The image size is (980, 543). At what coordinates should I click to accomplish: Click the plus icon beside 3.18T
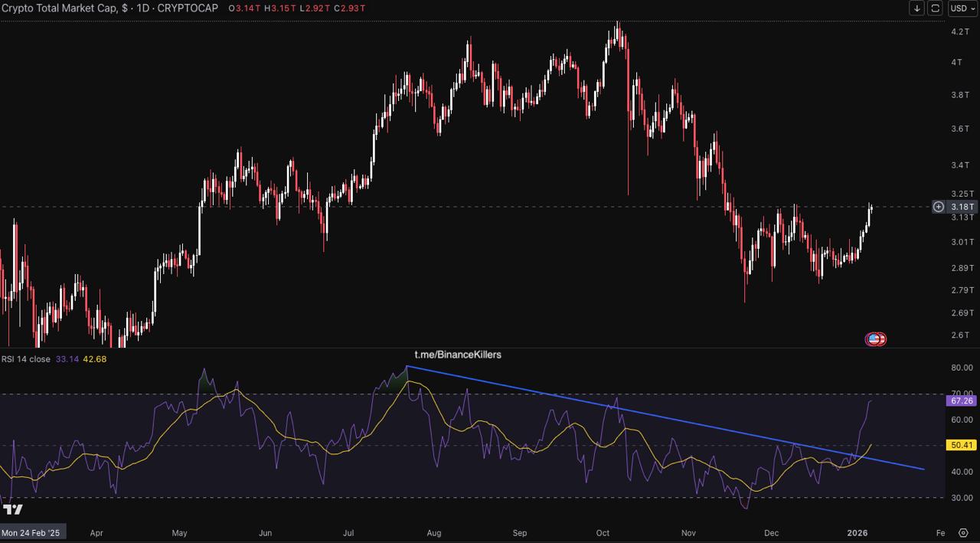[x=938, y=207]
